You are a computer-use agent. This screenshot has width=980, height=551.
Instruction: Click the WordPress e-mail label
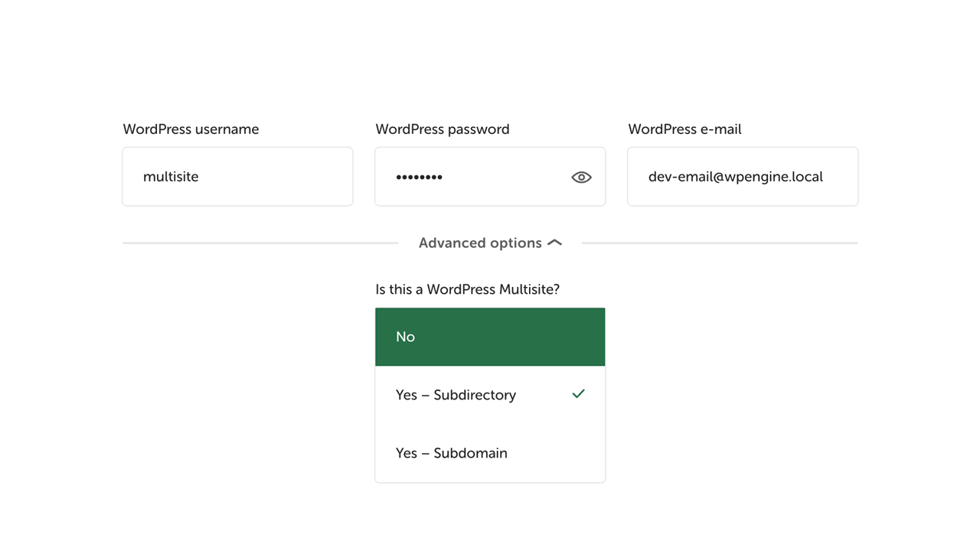[684, 129]
